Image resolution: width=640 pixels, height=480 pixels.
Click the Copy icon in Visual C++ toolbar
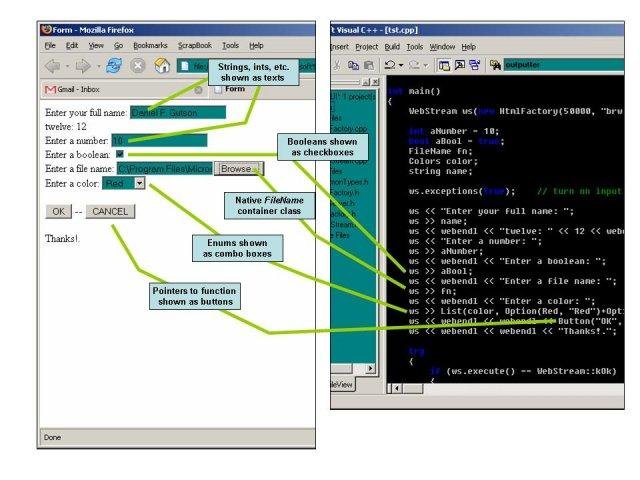pos(353,65)
